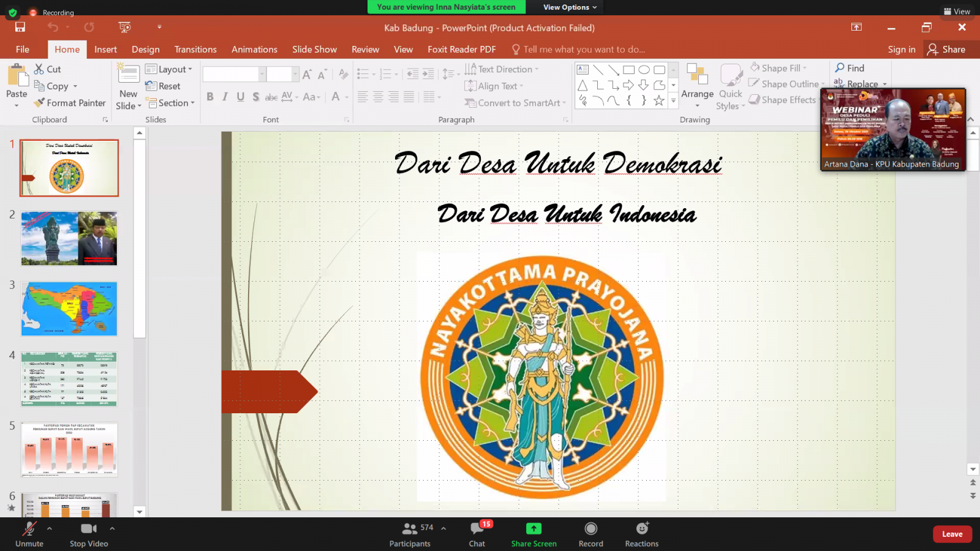The image size is (980, 551).
Task: Select slide 3 map thumbnail
Action: [69, 309]
